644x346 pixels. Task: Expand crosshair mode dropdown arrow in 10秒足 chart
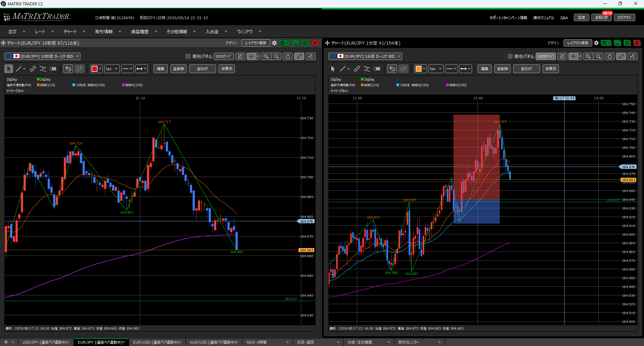pos(258,56)
